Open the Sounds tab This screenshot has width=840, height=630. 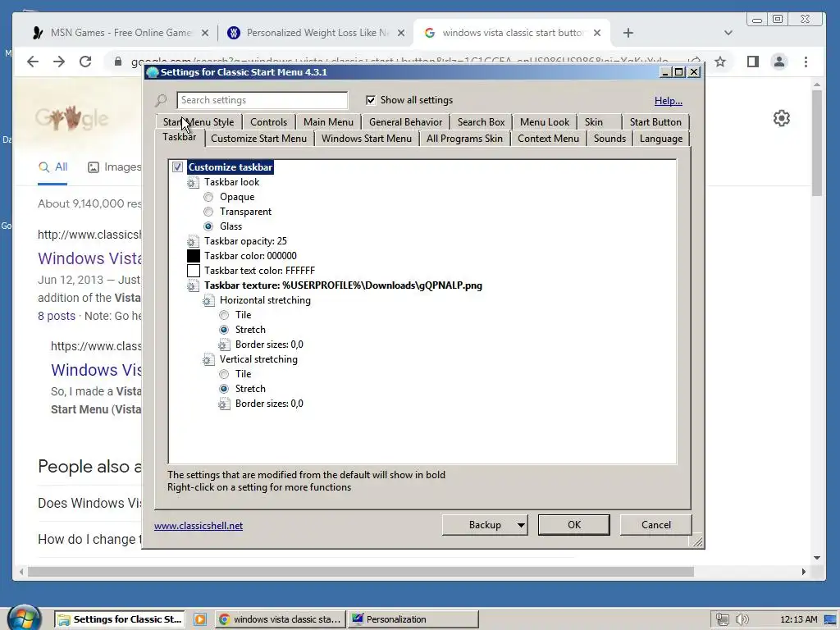pos(609,139)
